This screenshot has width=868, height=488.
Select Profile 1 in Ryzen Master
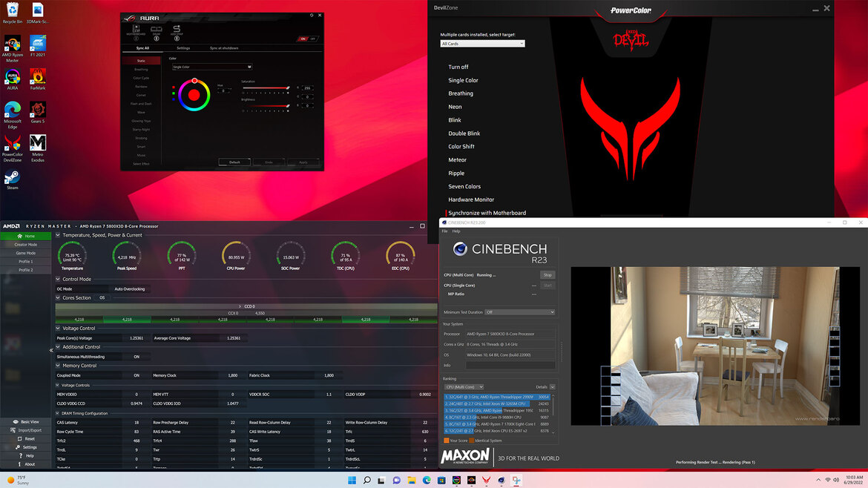tap(25, 261)
